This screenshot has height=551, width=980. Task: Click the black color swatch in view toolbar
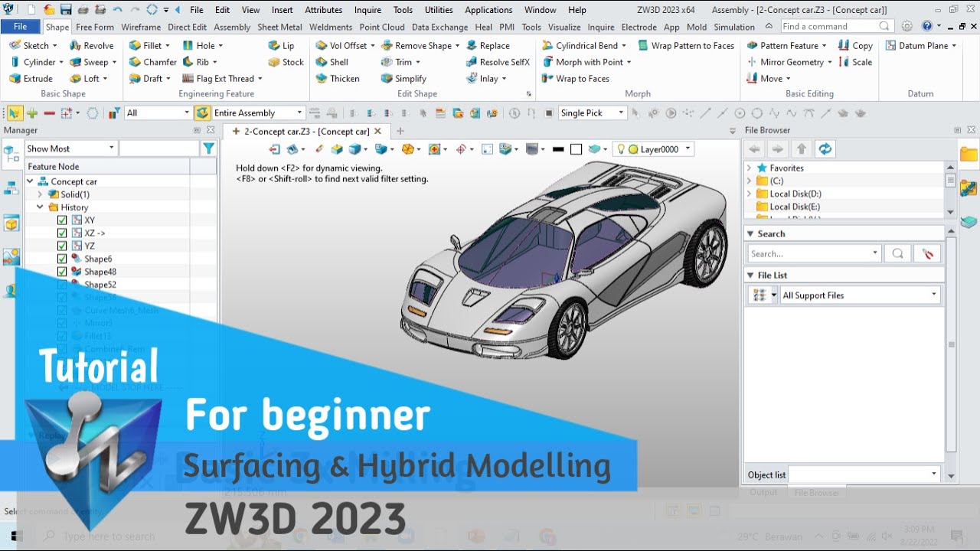[558, 149]
